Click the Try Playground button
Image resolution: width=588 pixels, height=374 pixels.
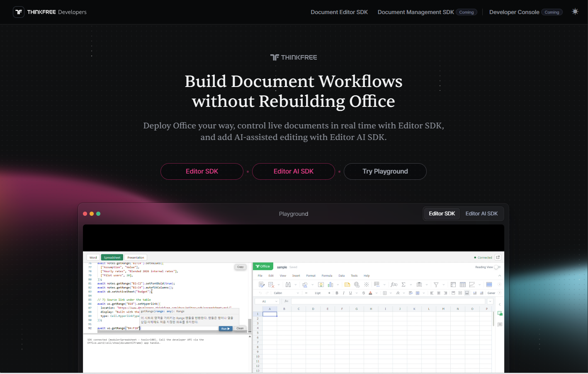385,171
